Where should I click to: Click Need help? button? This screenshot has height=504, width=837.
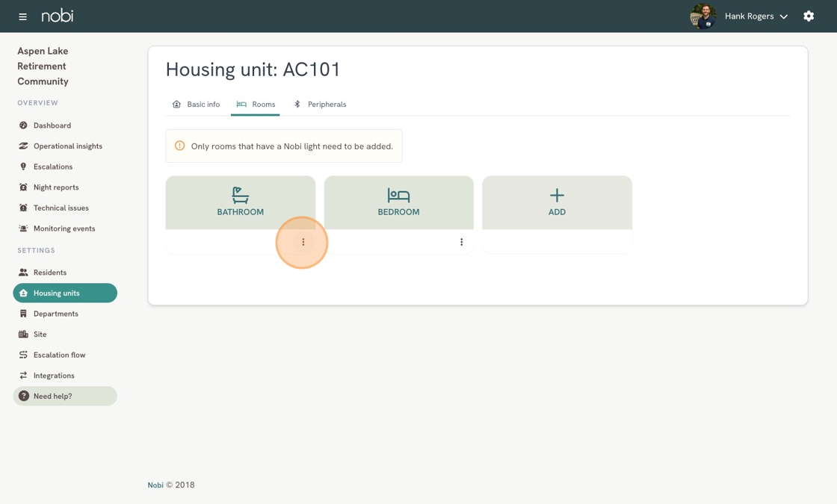coord(65,396)
